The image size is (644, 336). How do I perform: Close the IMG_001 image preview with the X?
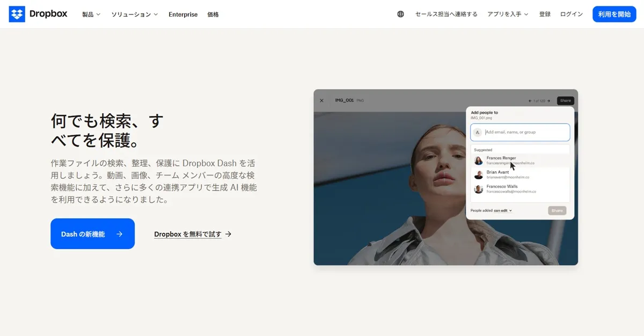pos(321,100)
